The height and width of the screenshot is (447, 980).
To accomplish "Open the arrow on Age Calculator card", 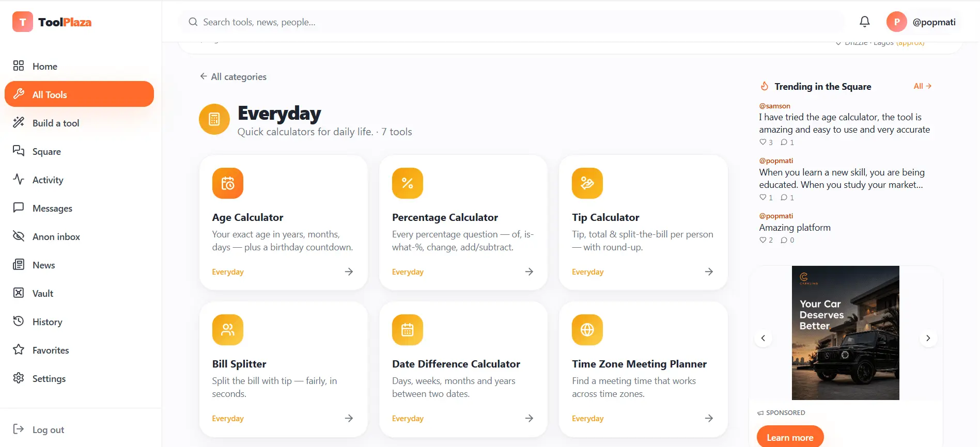I will (x=349, y=272).
